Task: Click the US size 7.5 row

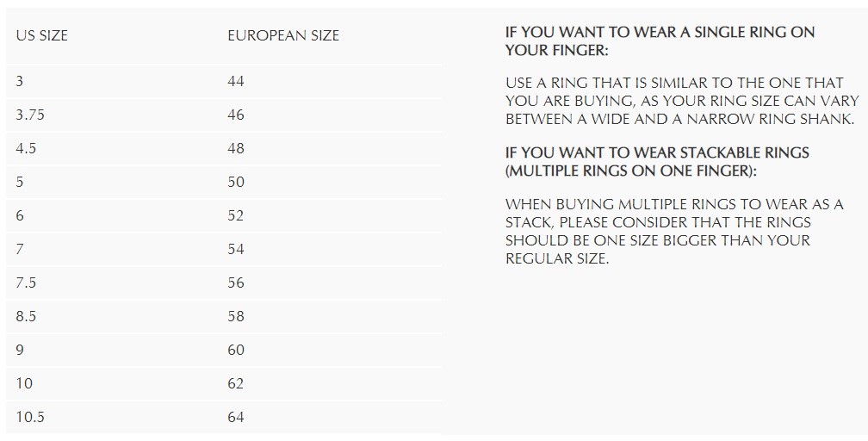Action: [x=224, y=283]
